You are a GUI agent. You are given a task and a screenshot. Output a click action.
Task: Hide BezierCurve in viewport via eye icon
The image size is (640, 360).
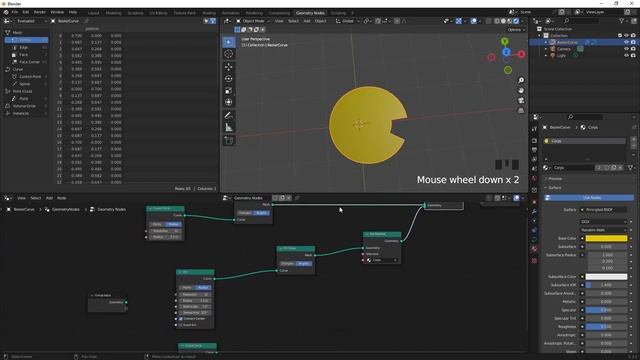point(626,42)
